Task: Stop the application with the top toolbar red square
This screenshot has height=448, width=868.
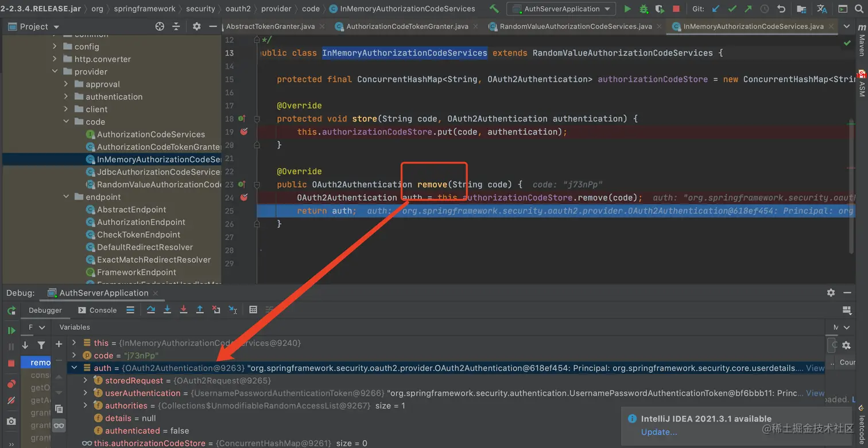Action: click(x=676, y=9)
